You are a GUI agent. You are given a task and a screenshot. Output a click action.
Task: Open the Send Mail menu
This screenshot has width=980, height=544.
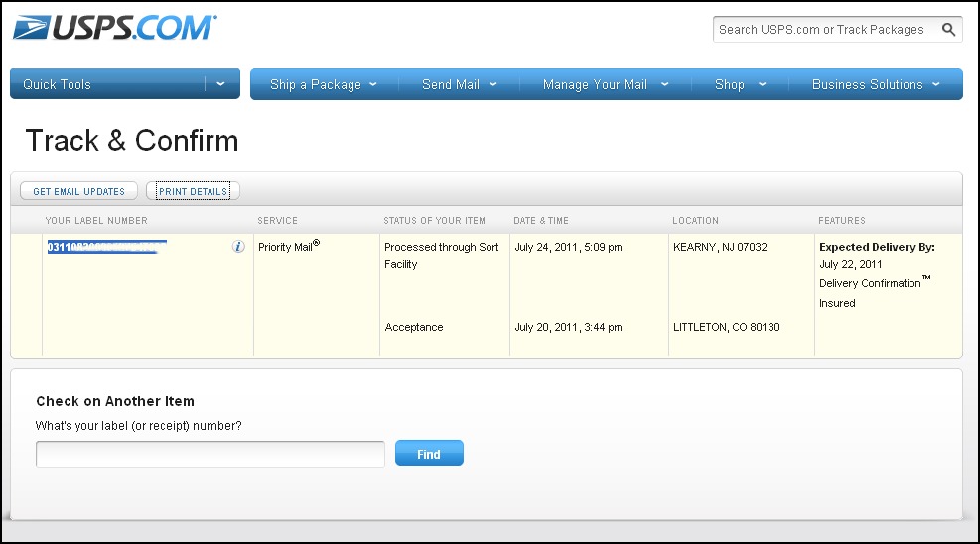(459, 84)
